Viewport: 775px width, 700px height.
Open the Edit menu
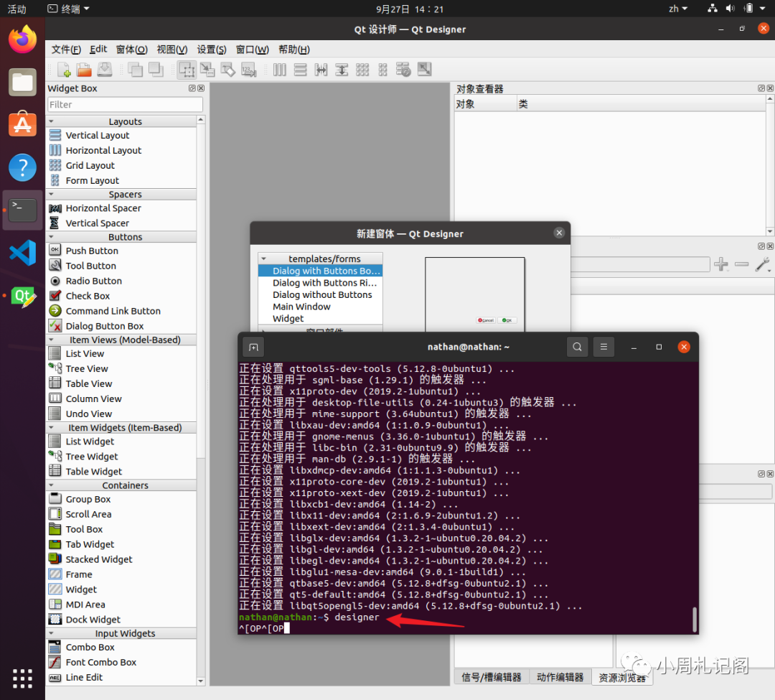[x=98, y=50]
